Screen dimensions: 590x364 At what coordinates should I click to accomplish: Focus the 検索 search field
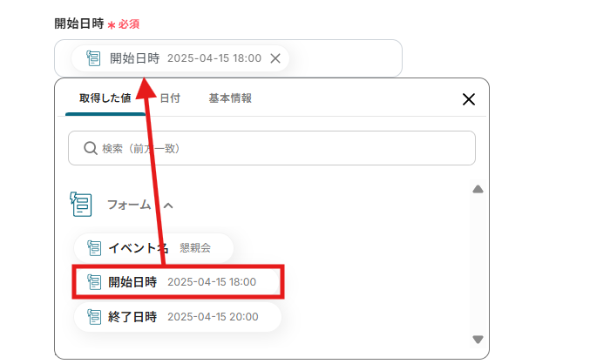point(279,149)
